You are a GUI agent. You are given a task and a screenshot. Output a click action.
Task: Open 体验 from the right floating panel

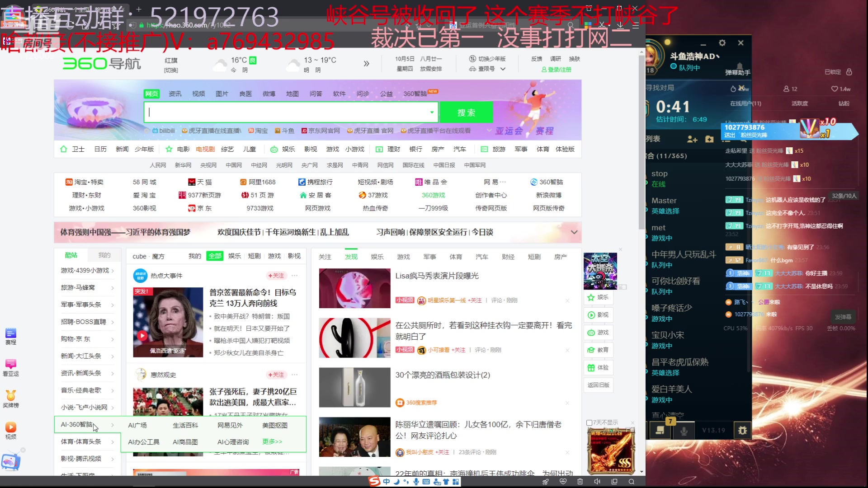(x=598, y=368)
